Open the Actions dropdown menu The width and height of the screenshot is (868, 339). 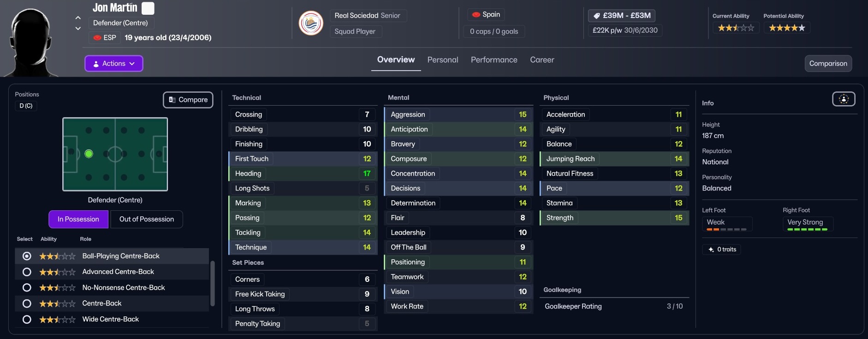[113, 64]
